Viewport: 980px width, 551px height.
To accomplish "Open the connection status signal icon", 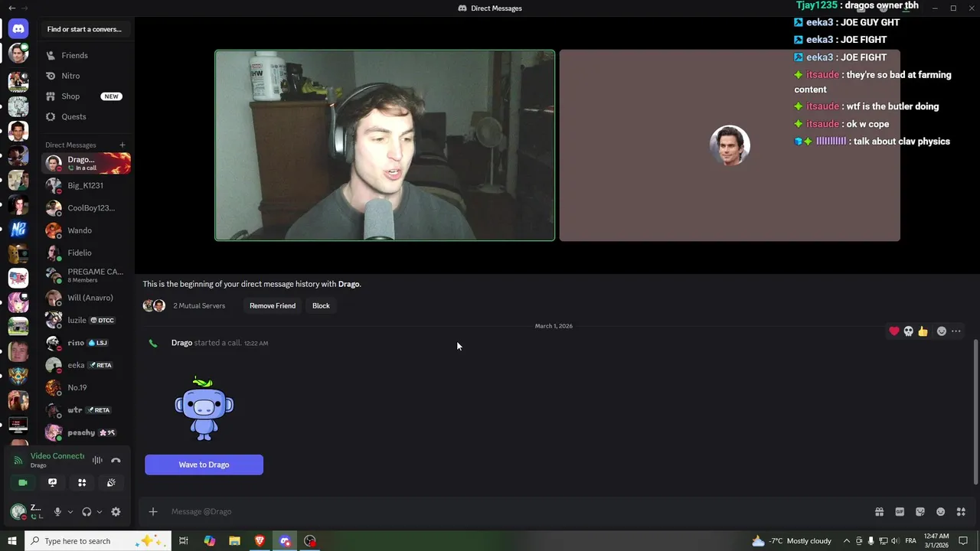I will coord(18,460).
